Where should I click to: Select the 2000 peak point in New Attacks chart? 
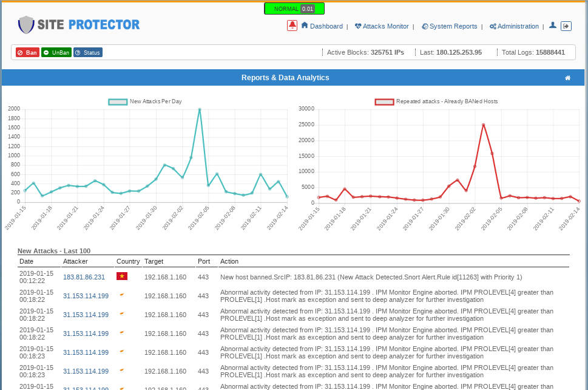(x=200, y=109)
